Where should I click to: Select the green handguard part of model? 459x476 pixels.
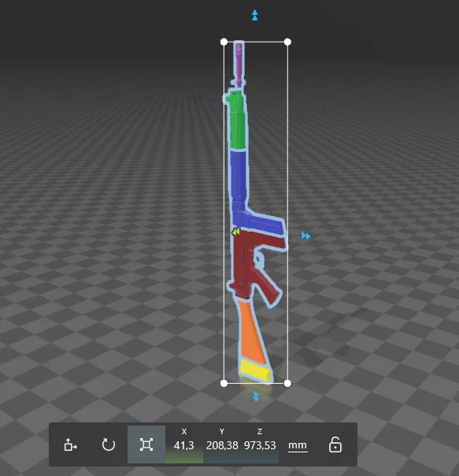coord(238,120)
